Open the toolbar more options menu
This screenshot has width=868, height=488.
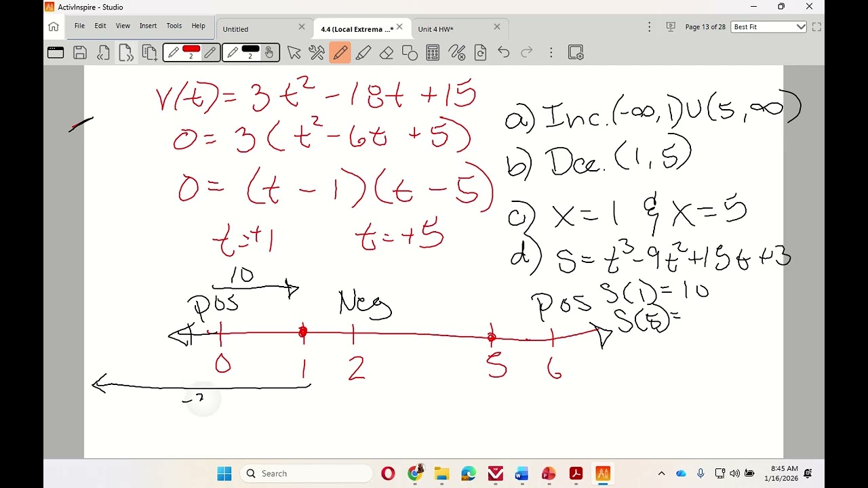(551, 53)
